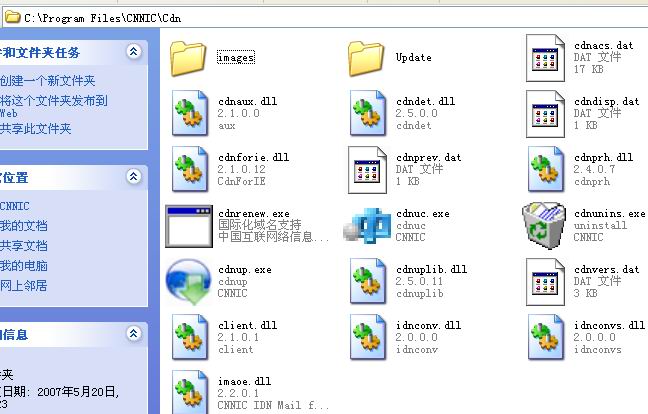648x414 pixels.
Task: Collapse the 其它位置 panel chevron
Action: 133,177
